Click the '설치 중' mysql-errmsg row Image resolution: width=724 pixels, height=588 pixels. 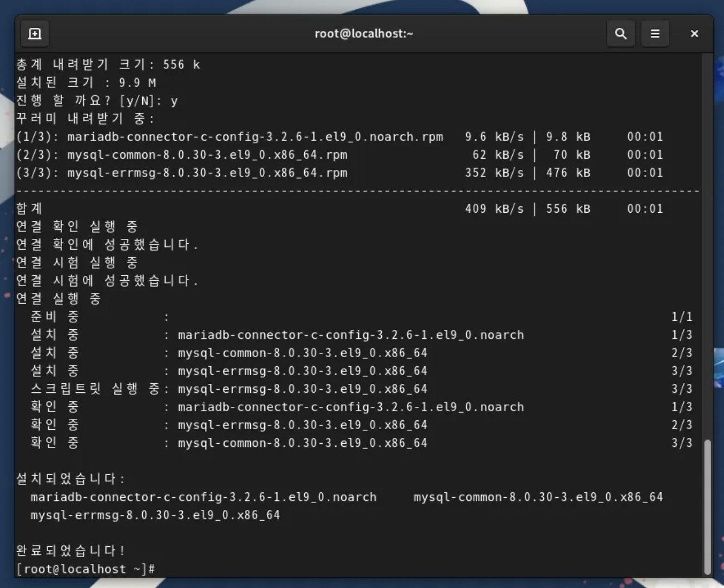tap(361, 371)
